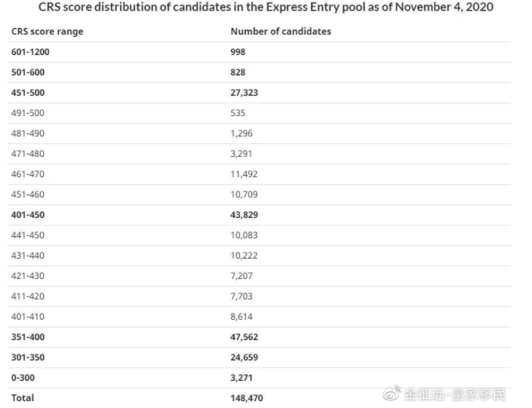Select the 441-450 score range cell
The height and width of the screenshot is (408, 532).
tap(28, 235)
